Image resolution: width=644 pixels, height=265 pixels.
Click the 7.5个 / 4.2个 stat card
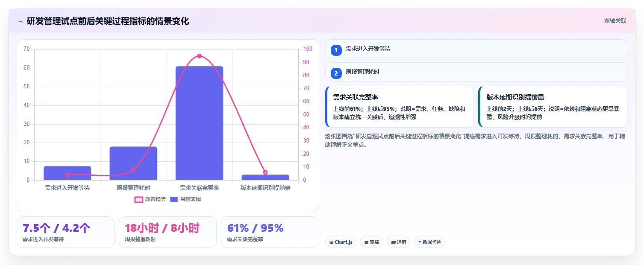tap(65, 232)
